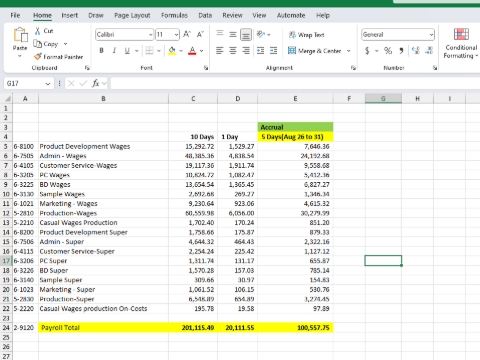The width and height of the screenshot is (480, 360).
Task: Open the Automate tab
Action: pyautogui.click(x=291, y=15)
